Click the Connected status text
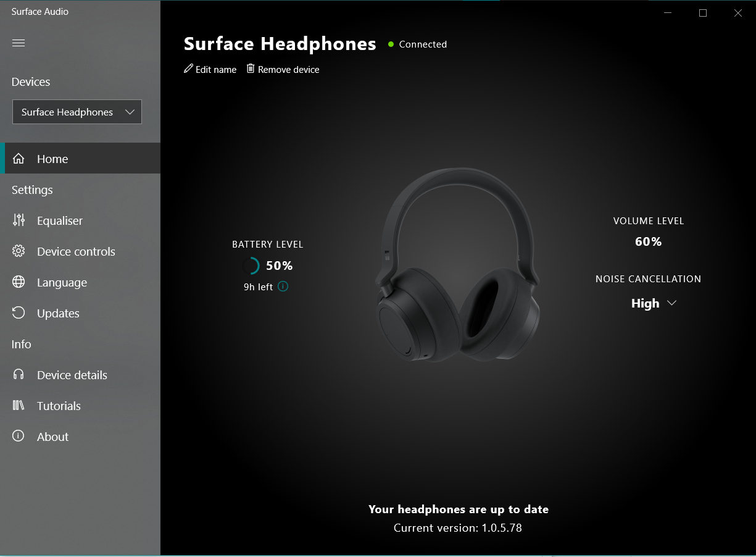756x557 pixels. click(423, 44)
